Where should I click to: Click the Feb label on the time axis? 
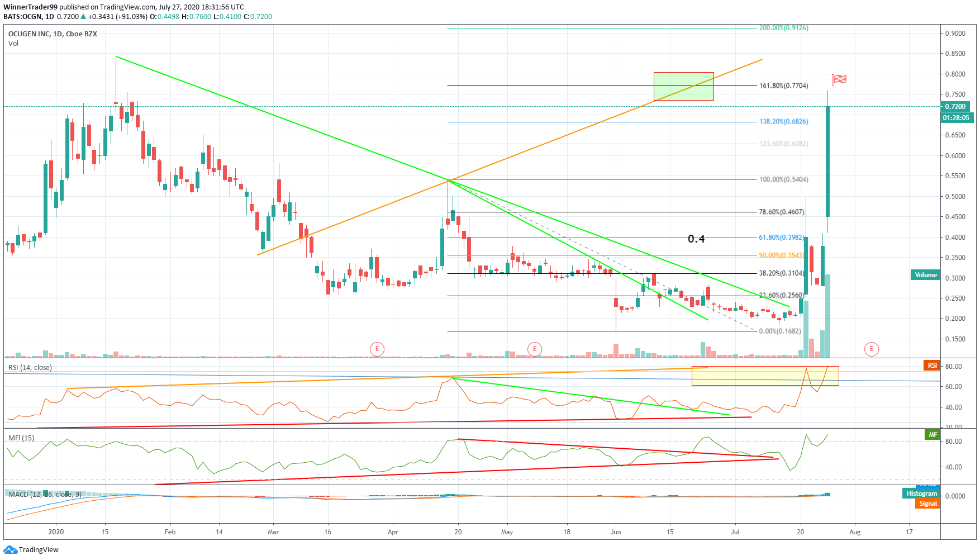click(170, 532)
